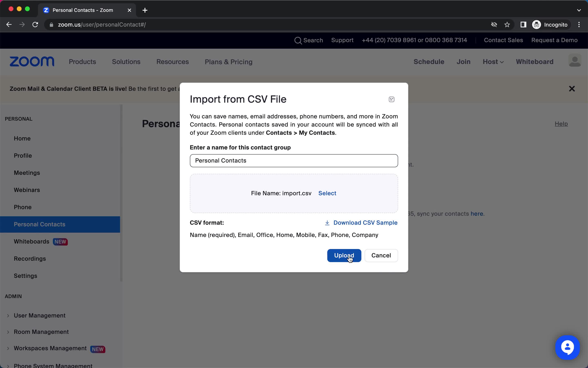Close the Personal Contacts - Zoom tab

[129, 10]
